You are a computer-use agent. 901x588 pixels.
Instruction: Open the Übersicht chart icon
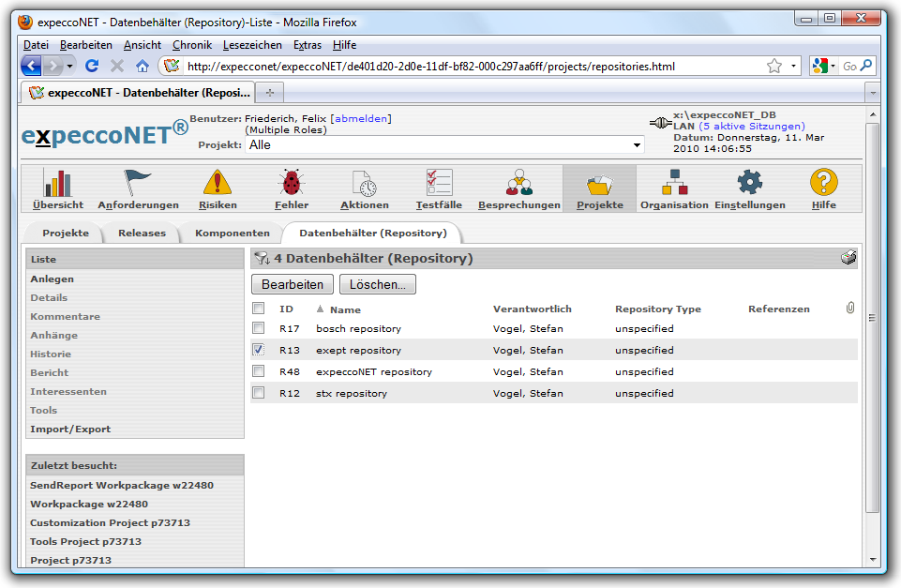(x=57, y=183)
